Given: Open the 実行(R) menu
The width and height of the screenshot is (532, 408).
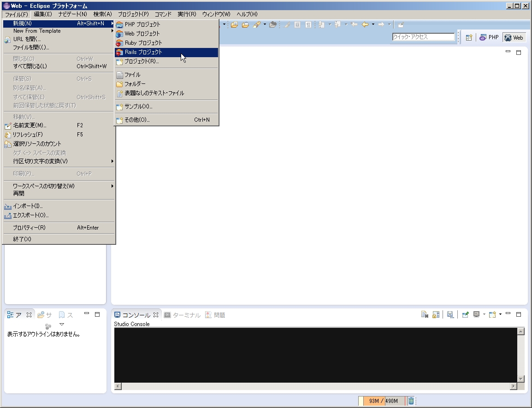Looking at the screenshot, I should click(x=187, y=14).
